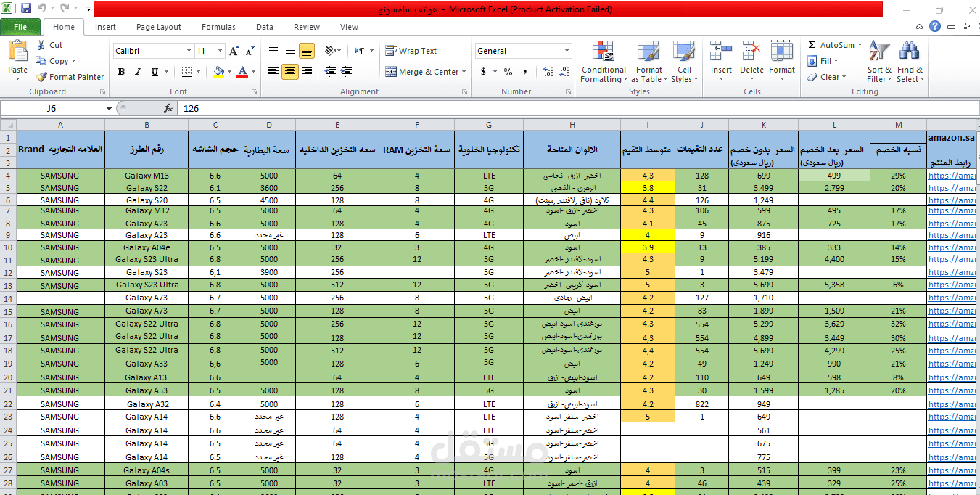Switch to the Review tab

(x=307, y=27)
